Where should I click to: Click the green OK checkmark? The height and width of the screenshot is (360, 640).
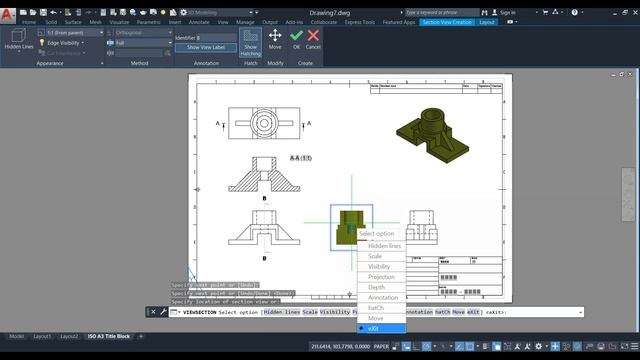tap(296, 36)
